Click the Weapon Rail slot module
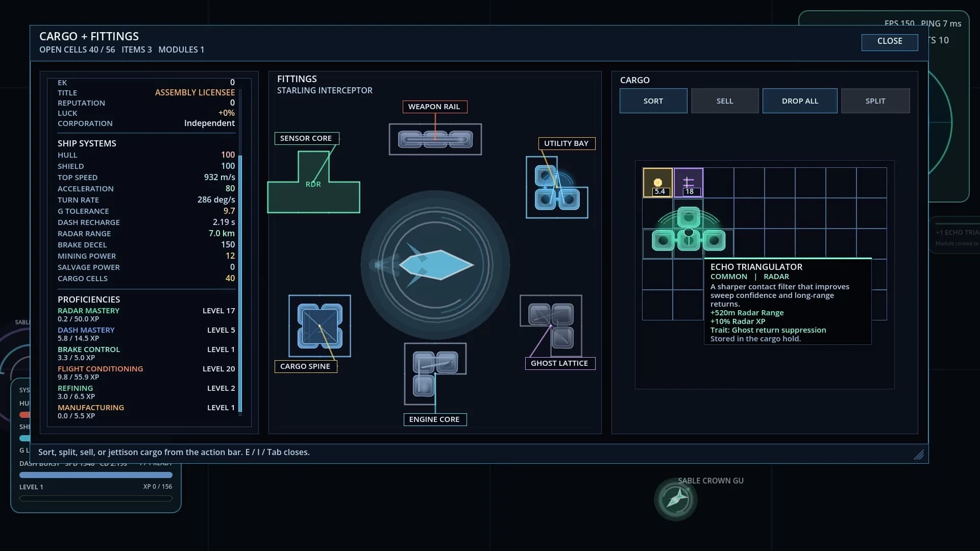The height and width of the screenshot is (551, 980). [435, 139]
